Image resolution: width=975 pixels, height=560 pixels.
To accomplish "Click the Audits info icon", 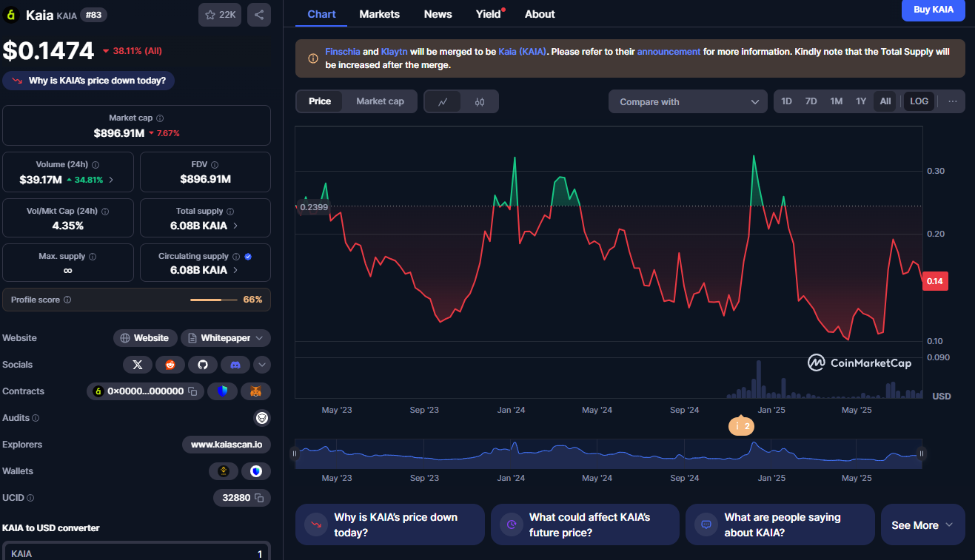I will (36, 418).
